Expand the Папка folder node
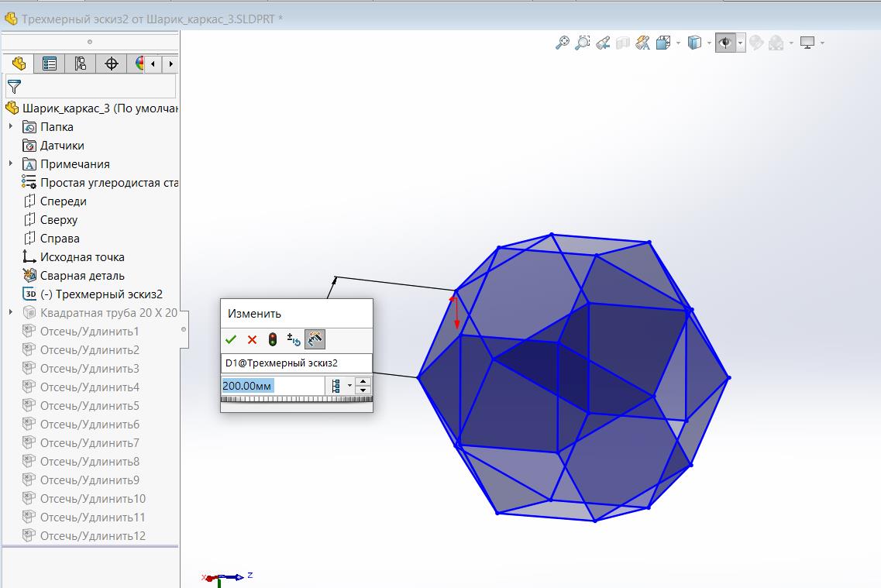The image size is (881, 588). click(11, 126)
